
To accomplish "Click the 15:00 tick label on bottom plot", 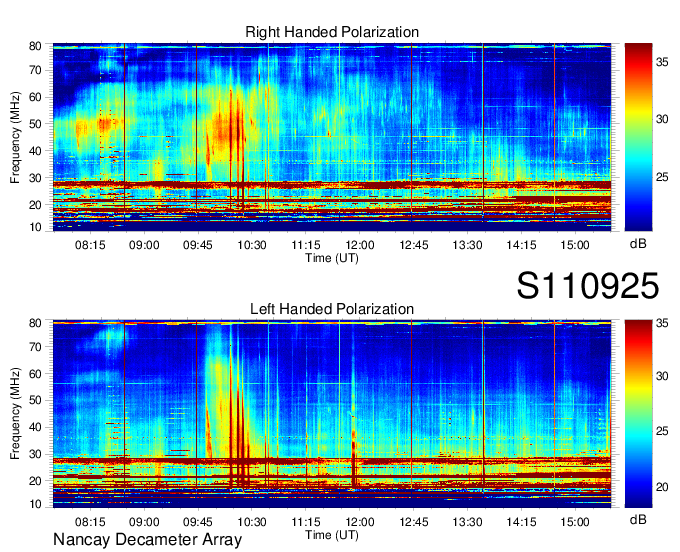I will 575,522.
